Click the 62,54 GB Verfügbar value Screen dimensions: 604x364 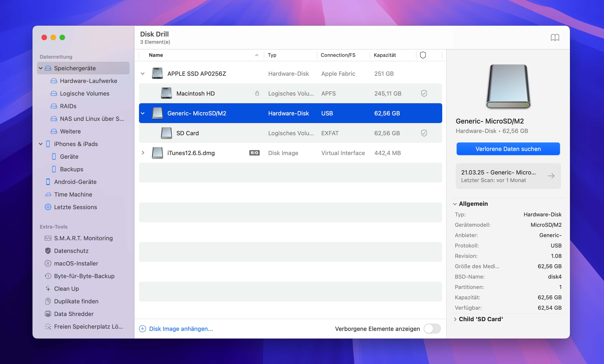coord(549,308)
